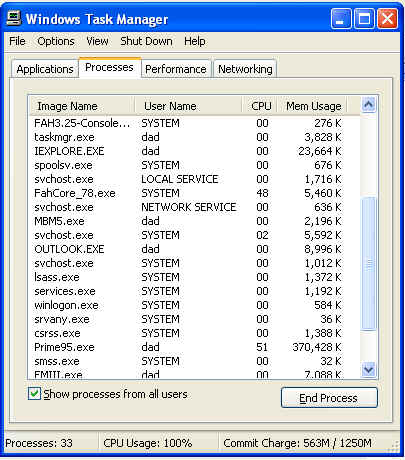Open the File menu
Screen dimensions: 405x460
pos(17,41)
